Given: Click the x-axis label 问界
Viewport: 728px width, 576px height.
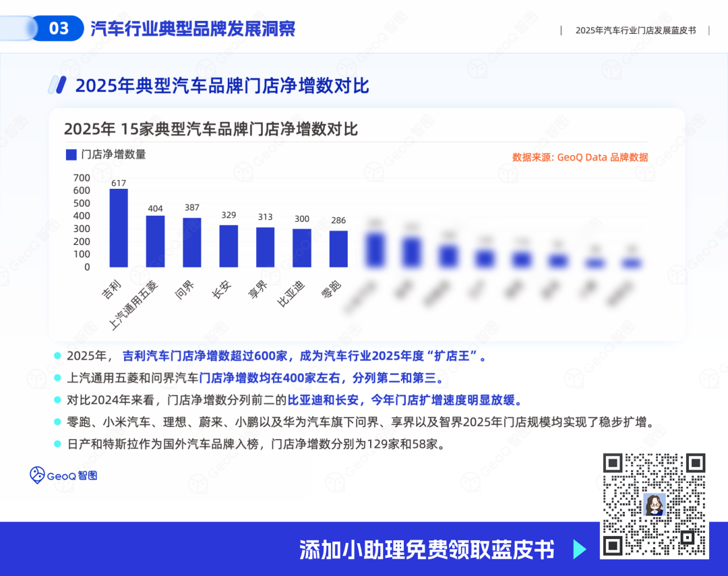Looking at the screenshot, I should click(185, 289).
